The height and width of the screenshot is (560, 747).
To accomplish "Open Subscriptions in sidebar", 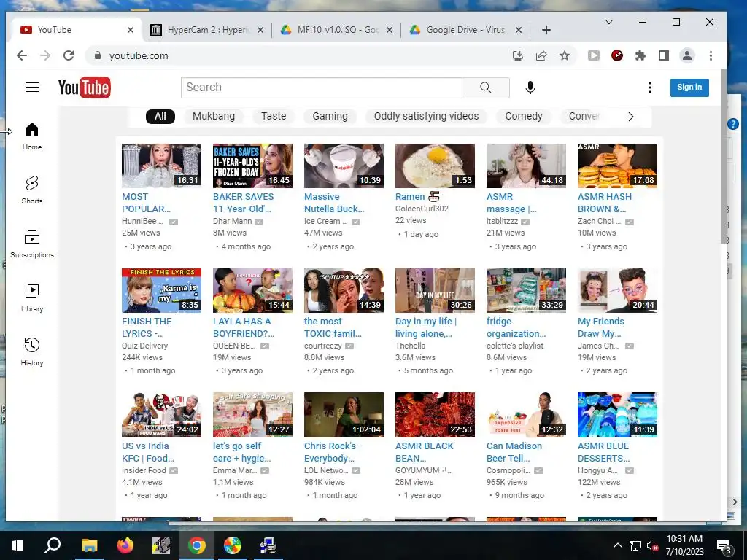I will [32, 244].
